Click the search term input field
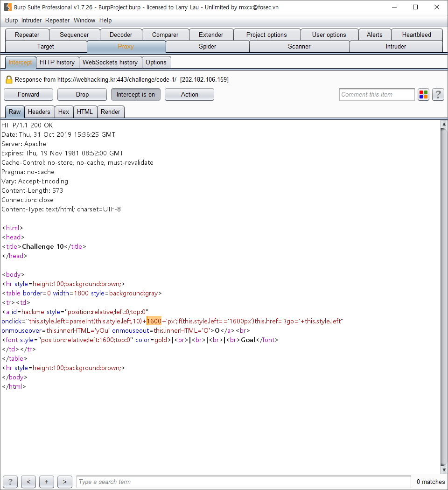448x490 pixels. click(x=244, y=482)
